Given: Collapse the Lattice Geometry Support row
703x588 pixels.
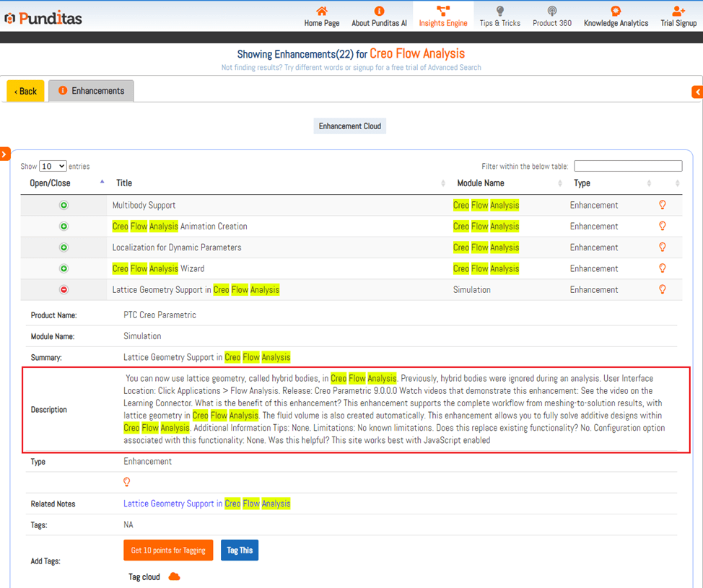Looking at the screenshot, I should 64,290.
